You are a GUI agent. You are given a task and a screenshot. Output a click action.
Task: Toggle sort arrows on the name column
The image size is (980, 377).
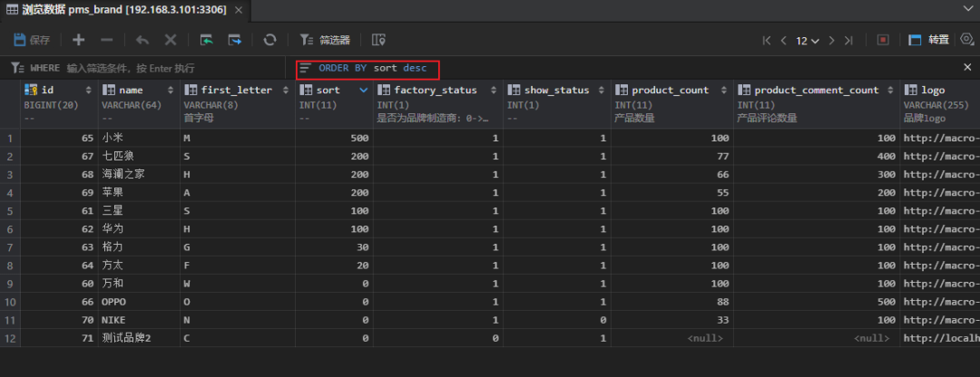[x=171, y=90]
